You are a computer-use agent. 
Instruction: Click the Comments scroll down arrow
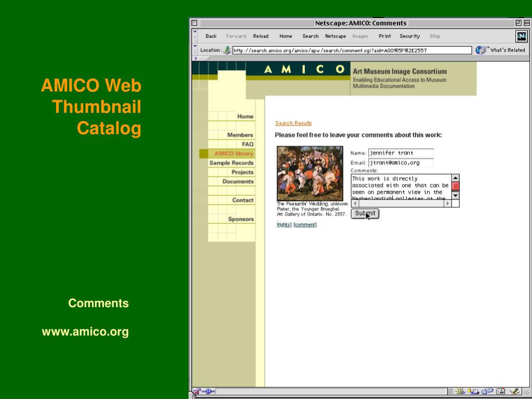pos(456,196)
